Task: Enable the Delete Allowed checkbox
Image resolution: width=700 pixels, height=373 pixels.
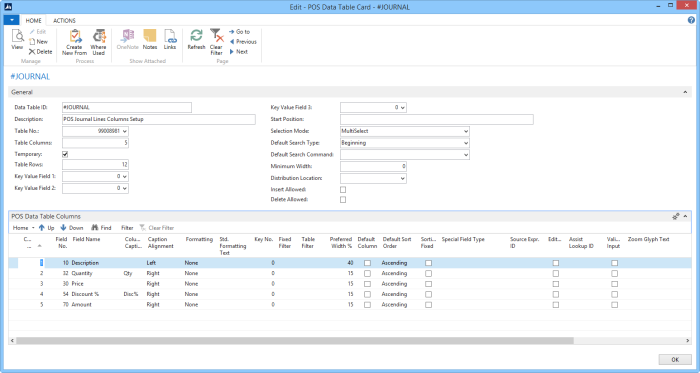Action: pyautogui.click(x=343, y=200)
